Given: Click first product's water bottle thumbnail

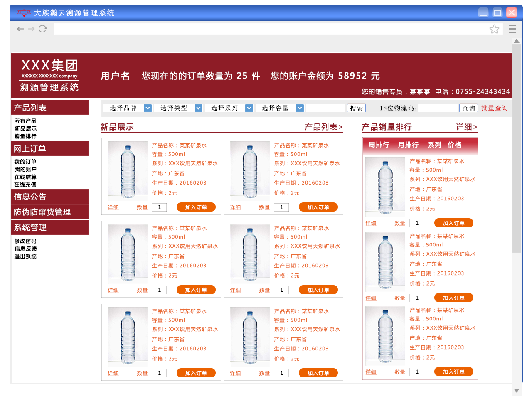Looking at the screenshot, I should [128, 171].
